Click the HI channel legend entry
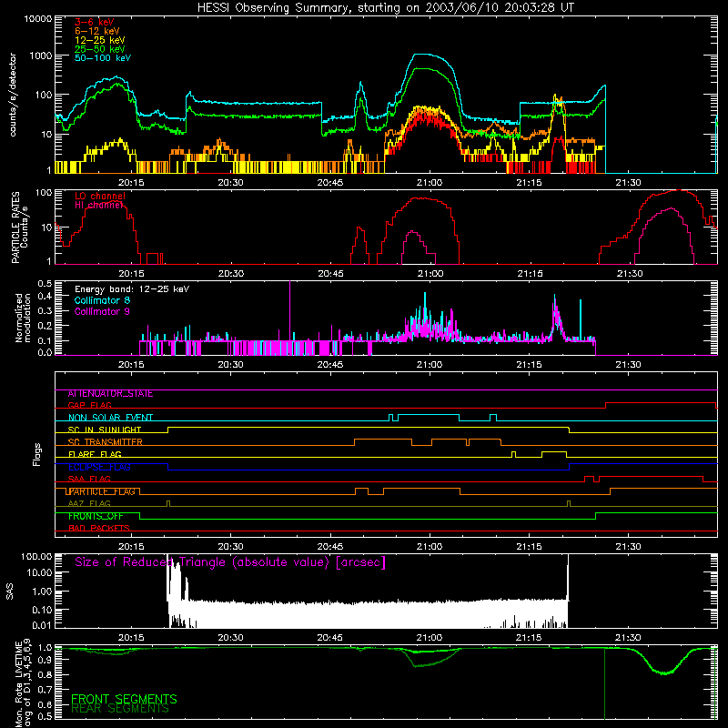The width and height of the screenshot is (728, 728). coord(99,205)
